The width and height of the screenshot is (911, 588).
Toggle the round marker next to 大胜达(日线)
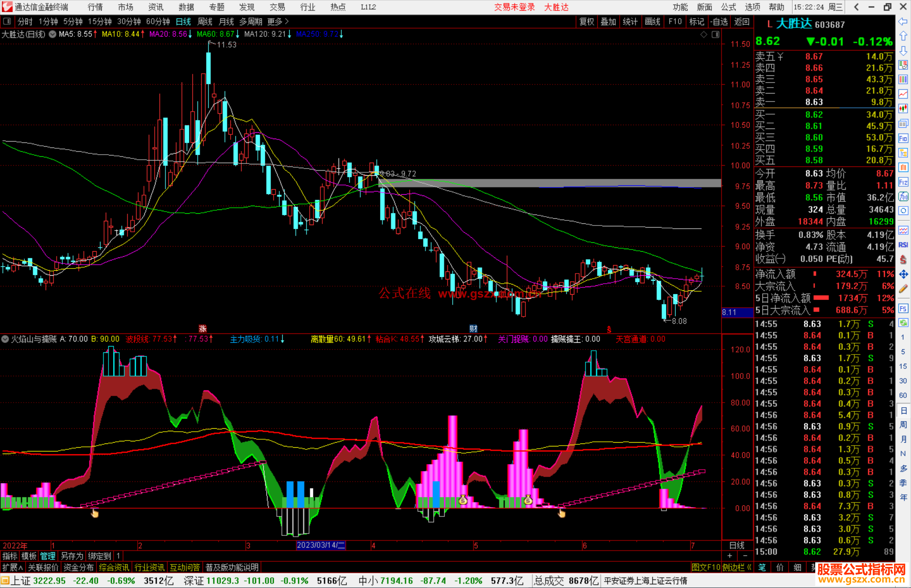coord(52,34)
